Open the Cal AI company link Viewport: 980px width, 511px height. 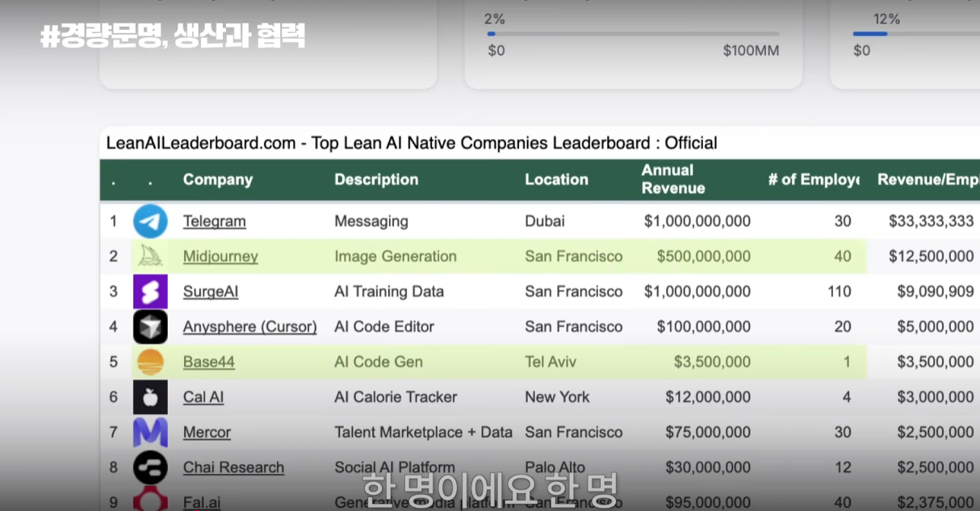tap(203, 397)
